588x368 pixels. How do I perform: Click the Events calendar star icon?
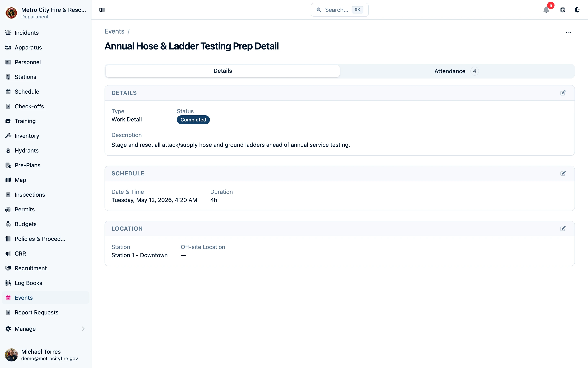(x=8, y=298)
